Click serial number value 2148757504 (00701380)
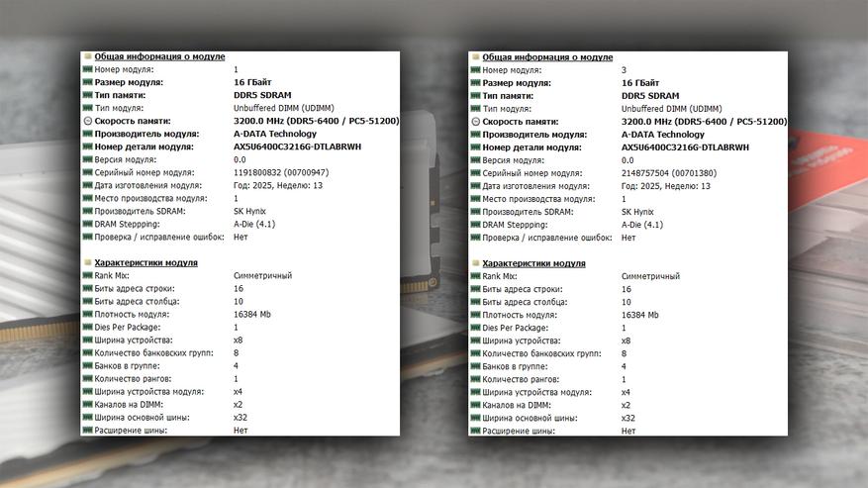The width and height of the screenshot is (868, 488). pos(669,173)
